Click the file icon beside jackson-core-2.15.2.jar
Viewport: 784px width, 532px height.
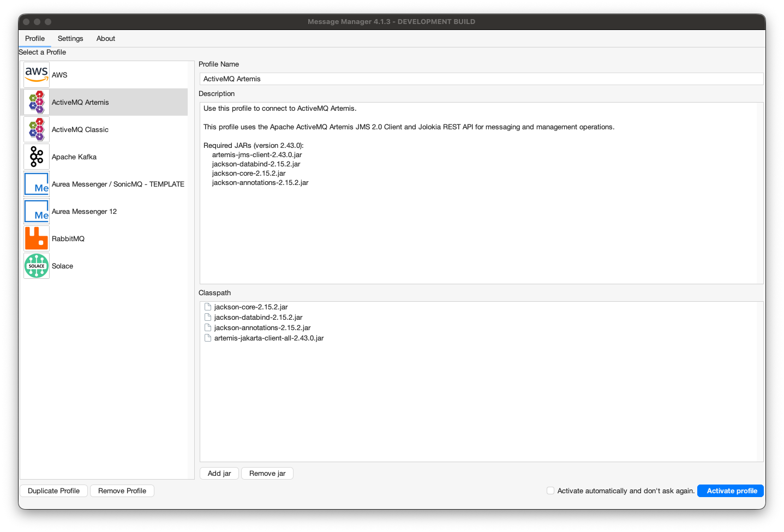click(x=207, y=307)
